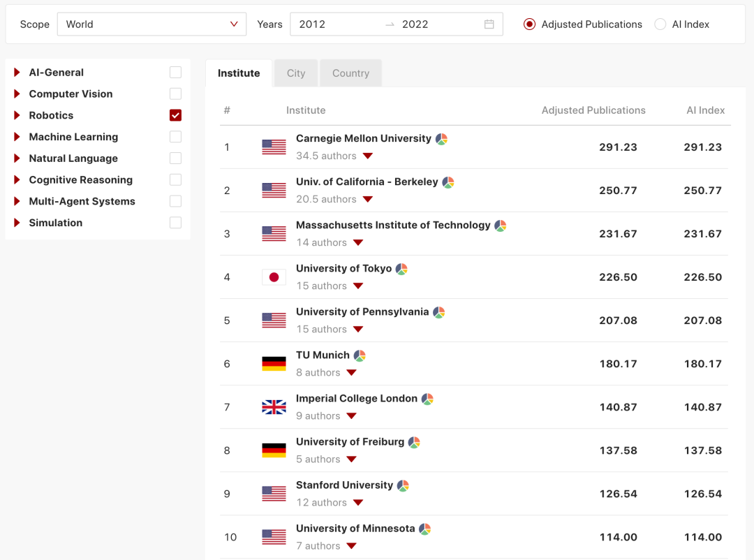The image size is (754, 560).
Task: Switch to the City tab
Action: click(x=296, y=73)
